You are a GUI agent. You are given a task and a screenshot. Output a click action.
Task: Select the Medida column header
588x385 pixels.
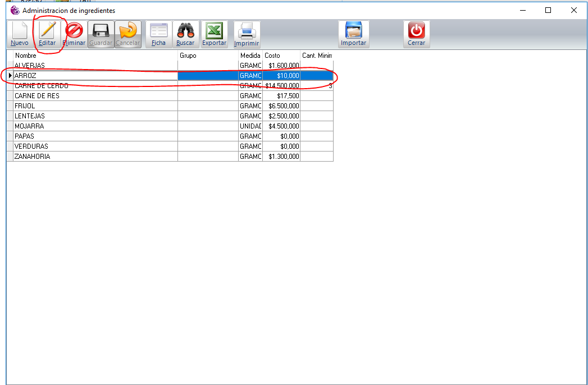250,56
